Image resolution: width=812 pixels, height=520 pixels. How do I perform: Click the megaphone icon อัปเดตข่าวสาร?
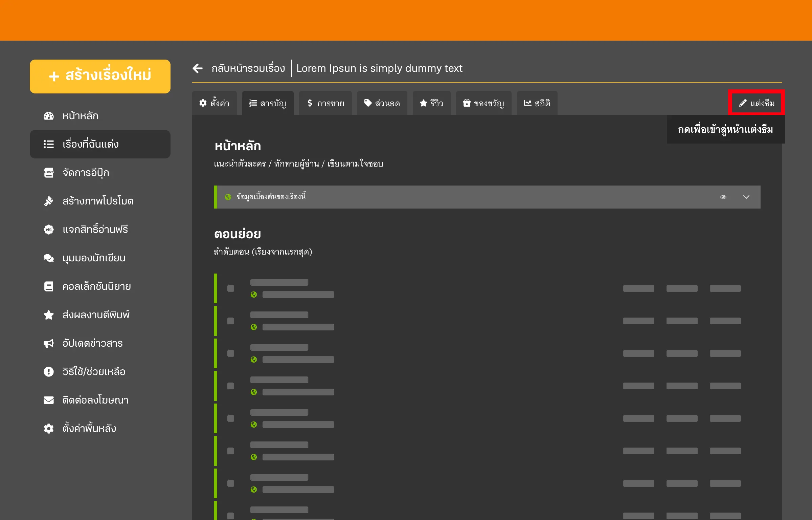pyautogui.click(x=49, y=343)
